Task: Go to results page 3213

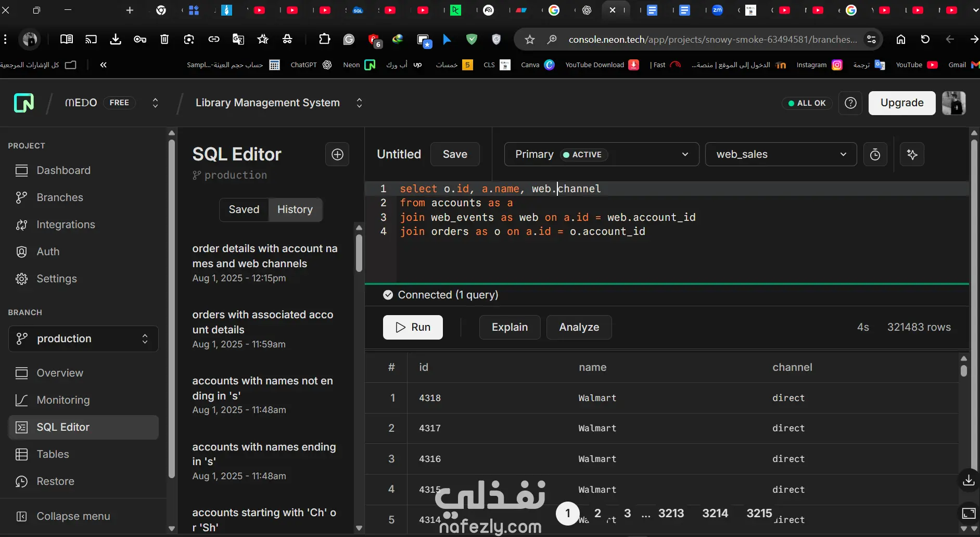Action: click(x=671, y=514)
